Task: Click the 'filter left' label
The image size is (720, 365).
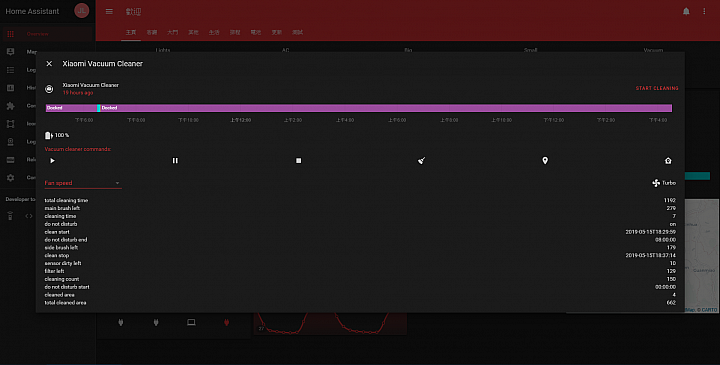Action: tap(54, 271)
